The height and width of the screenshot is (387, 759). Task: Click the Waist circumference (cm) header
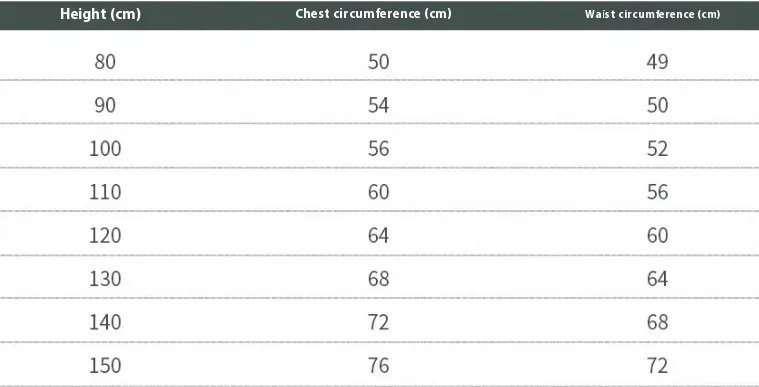tap(652, 14)
